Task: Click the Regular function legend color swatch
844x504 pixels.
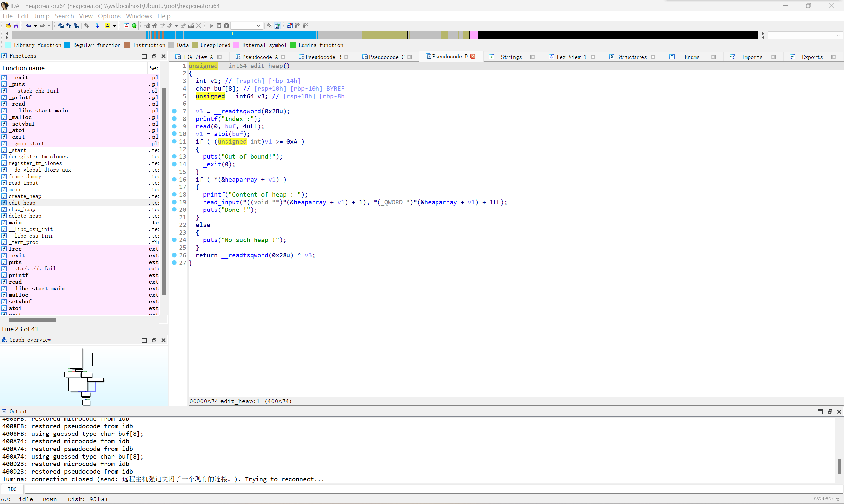Action: tap(67, 45)
